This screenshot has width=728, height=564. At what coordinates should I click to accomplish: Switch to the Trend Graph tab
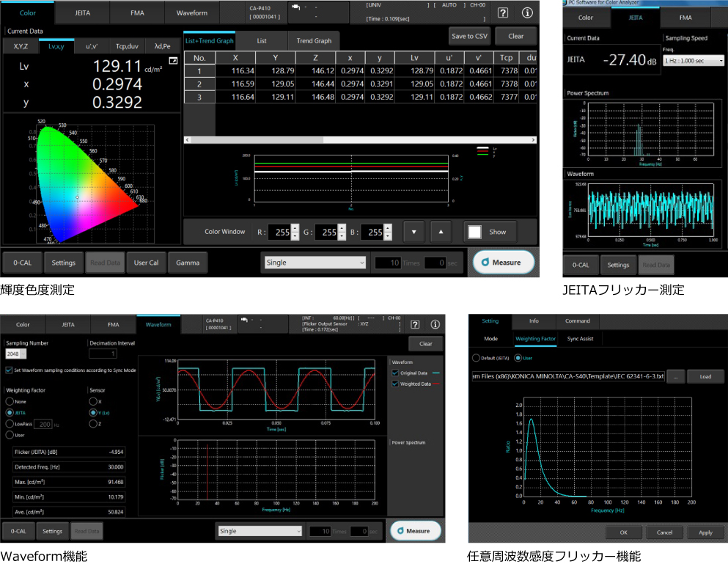pos(313,41)
